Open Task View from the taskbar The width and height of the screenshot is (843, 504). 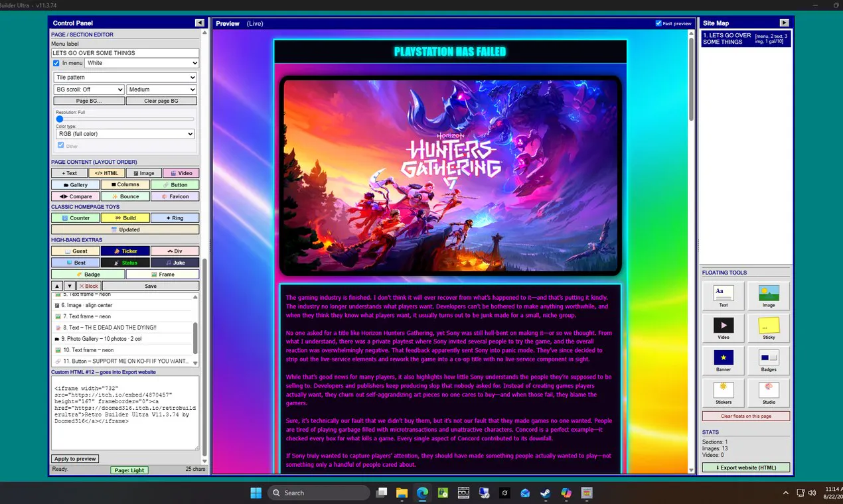click(x=382, y=493)
